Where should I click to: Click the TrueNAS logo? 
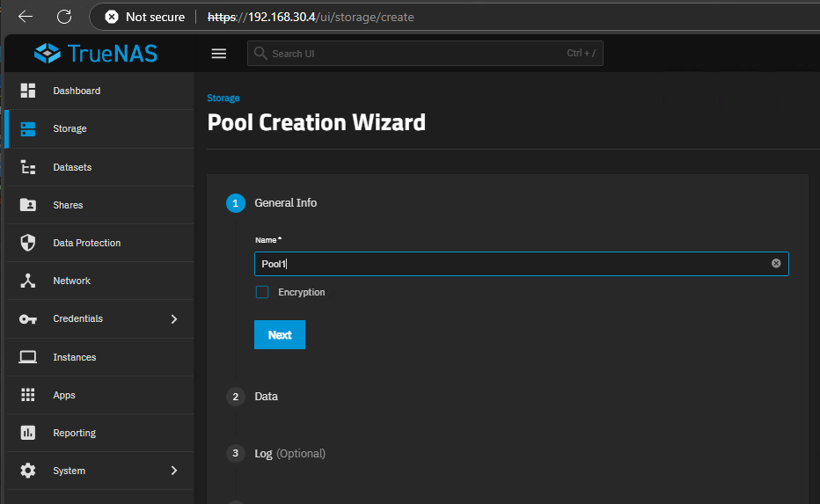click(x=96, y=54)
